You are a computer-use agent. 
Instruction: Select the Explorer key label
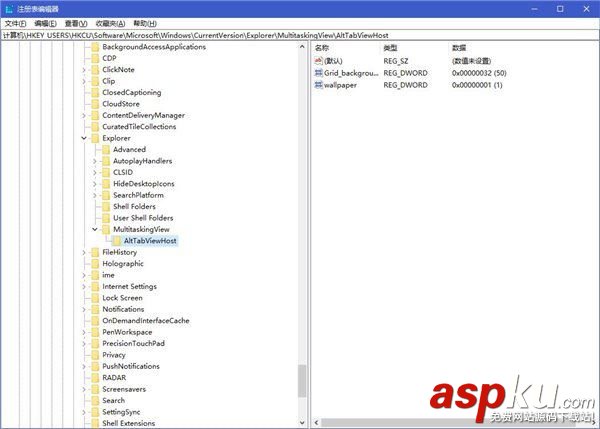tap(116, 138)
